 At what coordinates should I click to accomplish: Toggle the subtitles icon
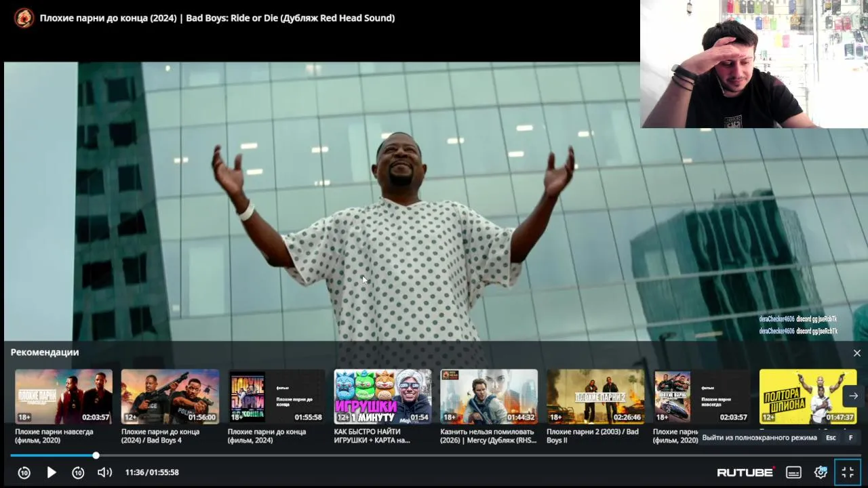tap(793, 472)
